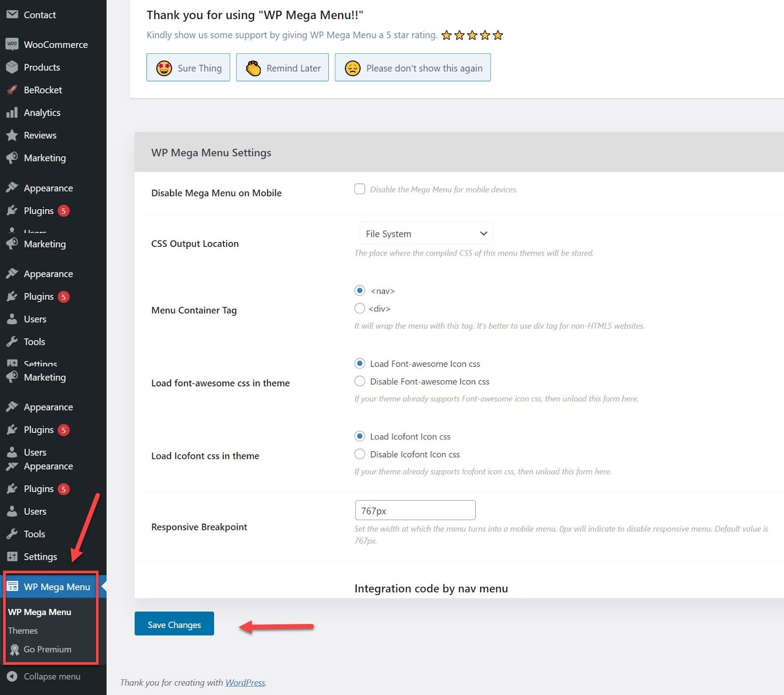
Task: Click the Go Premium award ribbon icon
Action: (15, 649)
